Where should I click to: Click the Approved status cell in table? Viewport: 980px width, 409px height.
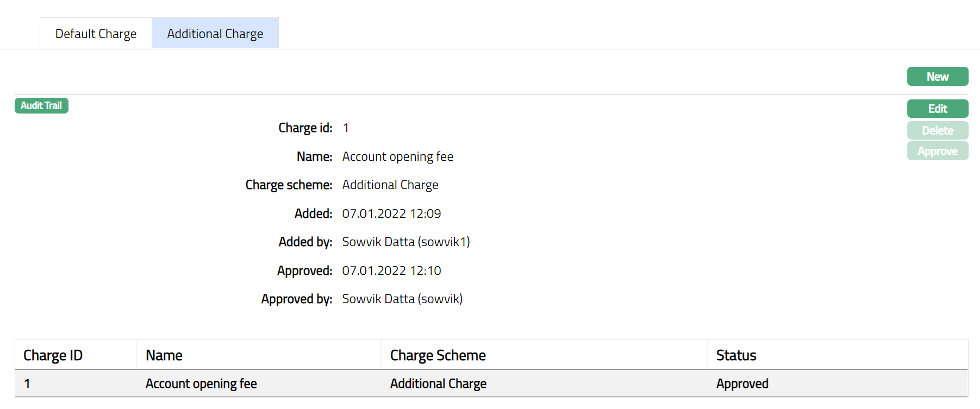[x=742, y=383]
